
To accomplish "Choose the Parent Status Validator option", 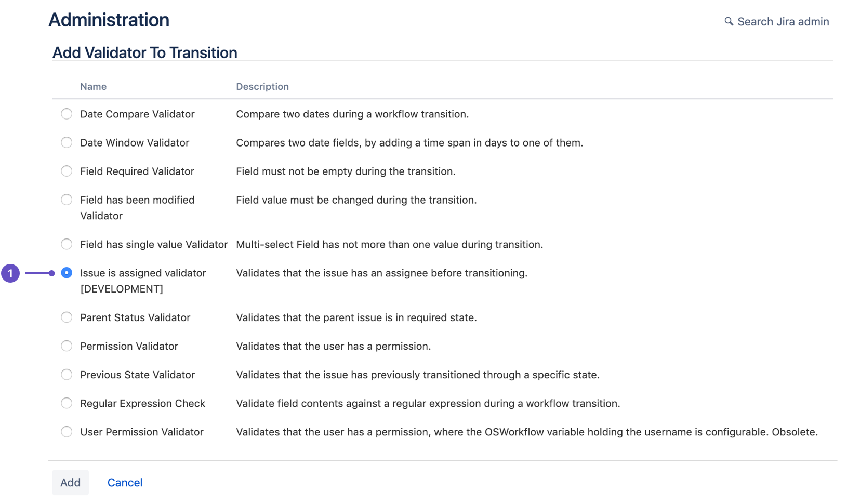I will click(67, 317).
